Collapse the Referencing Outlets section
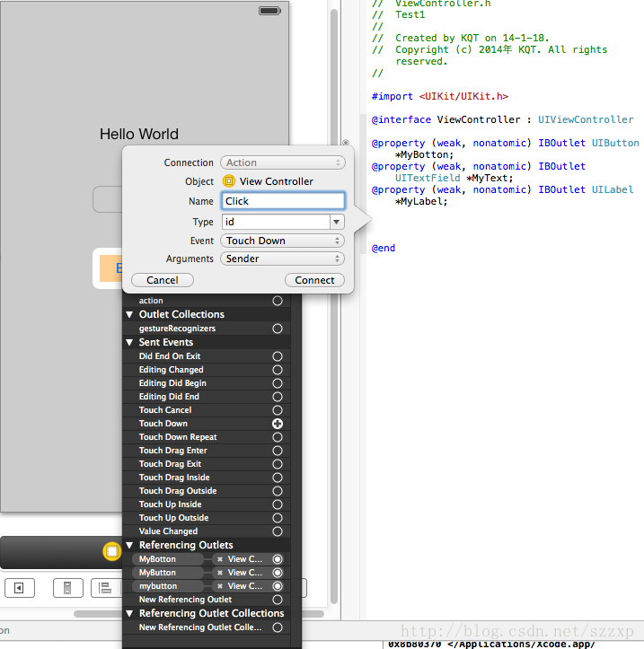 [x=129, y=545]
